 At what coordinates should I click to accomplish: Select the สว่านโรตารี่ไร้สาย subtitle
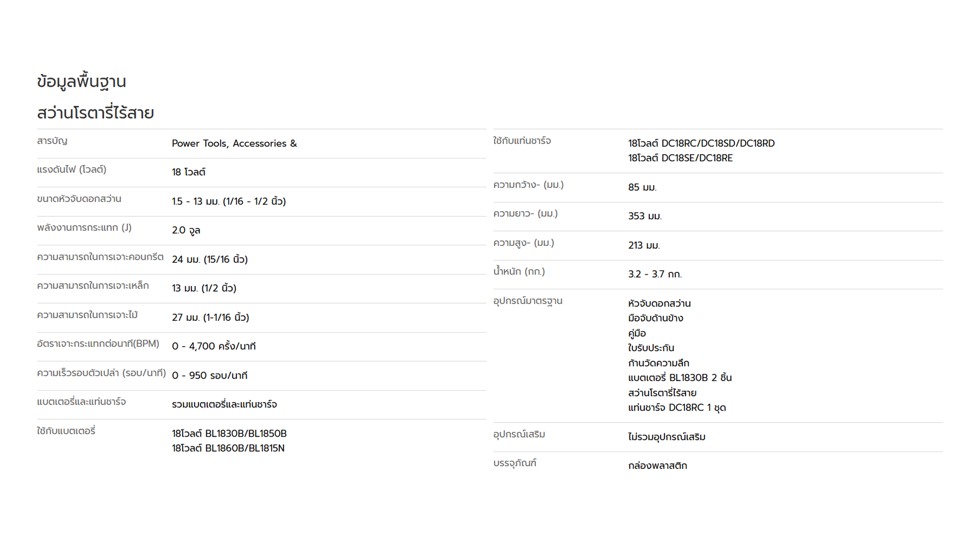(95, 113)
